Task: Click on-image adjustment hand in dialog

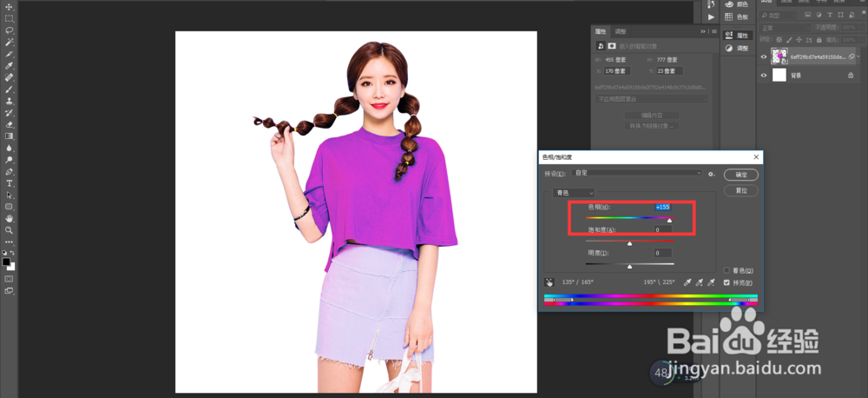Action: pyautogui.click(x=549, y=282)
